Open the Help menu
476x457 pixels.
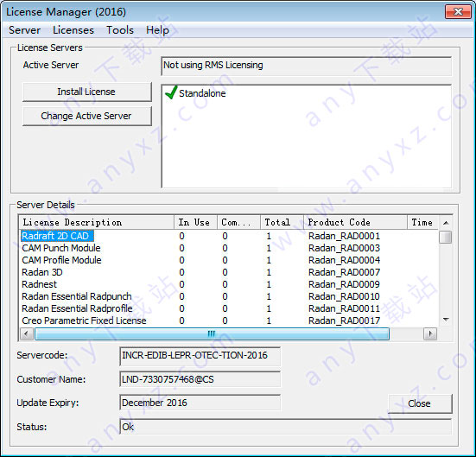coord(157,30)
